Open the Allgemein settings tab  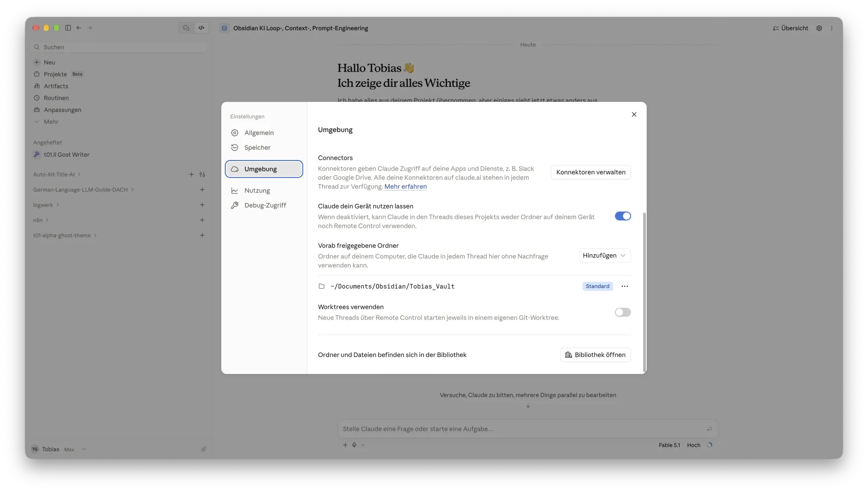264,133
